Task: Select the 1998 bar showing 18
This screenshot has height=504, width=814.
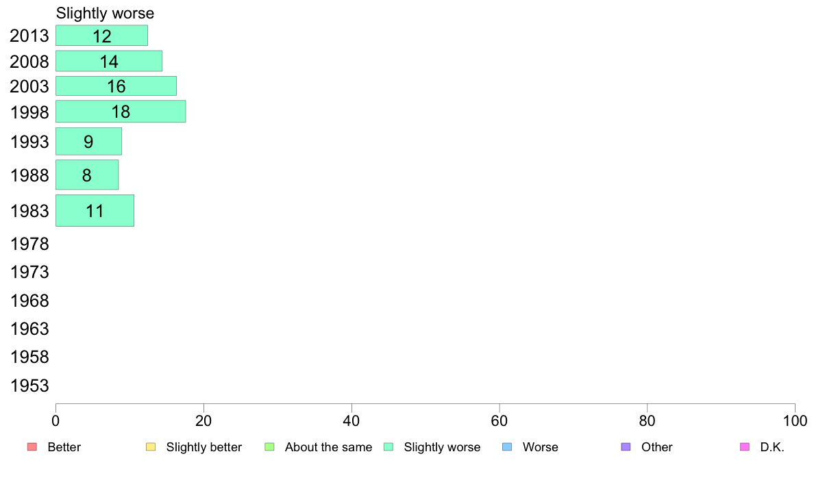Action: pos(121,112)
